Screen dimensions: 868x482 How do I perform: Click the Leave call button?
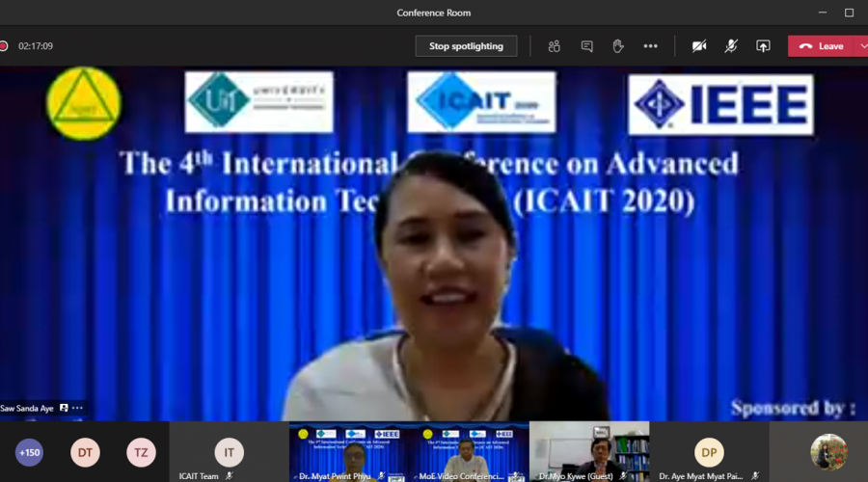822,46
